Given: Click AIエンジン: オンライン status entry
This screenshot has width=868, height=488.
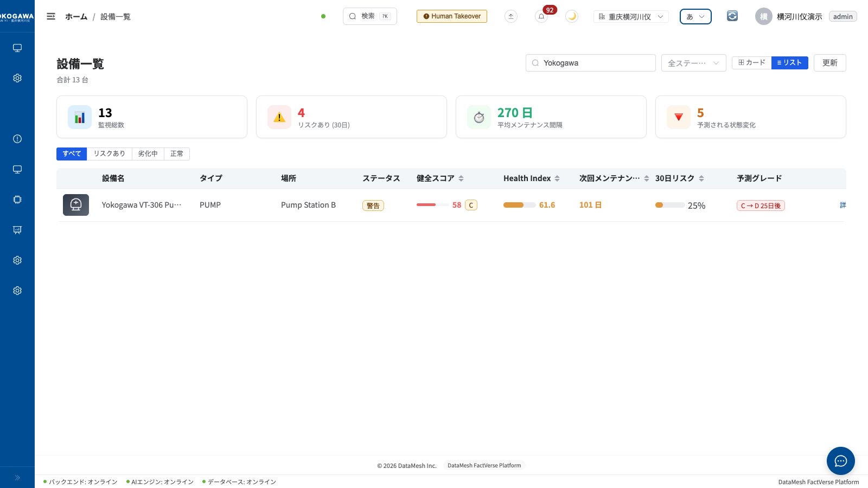Looking at the screenshot, I should (160, 482).
